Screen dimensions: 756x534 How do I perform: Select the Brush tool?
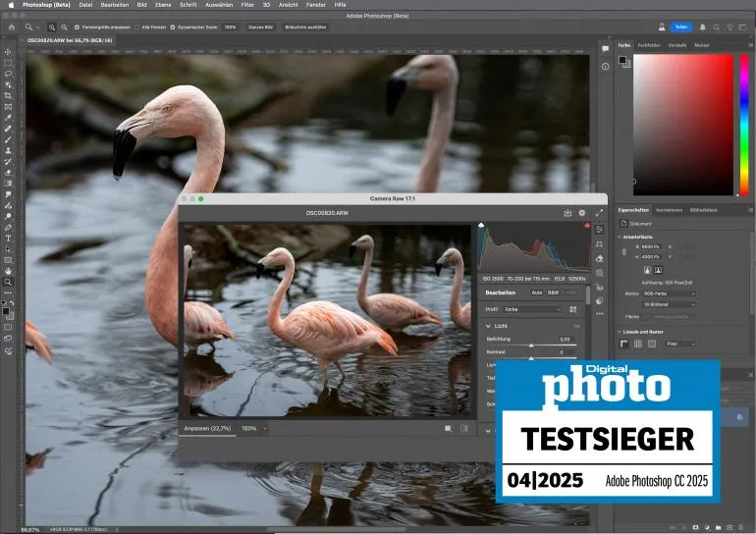[x=8, y=139]
